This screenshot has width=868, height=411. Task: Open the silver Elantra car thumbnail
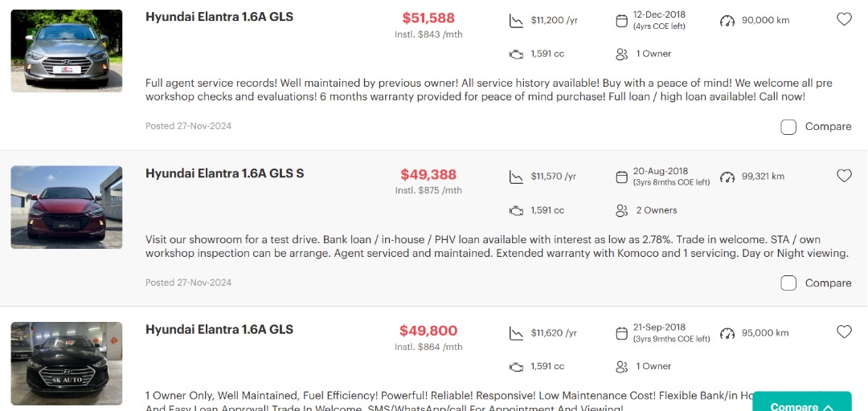point(67,51)
